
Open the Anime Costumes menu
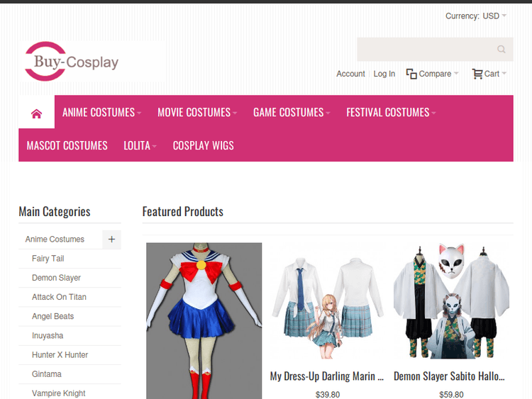point(101,112)
